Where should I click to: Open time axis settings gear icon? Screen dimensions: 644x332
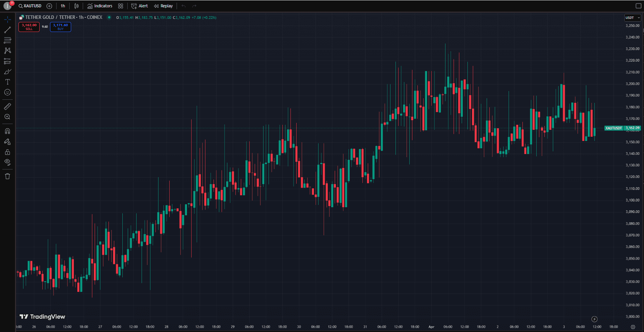point(633,327)
